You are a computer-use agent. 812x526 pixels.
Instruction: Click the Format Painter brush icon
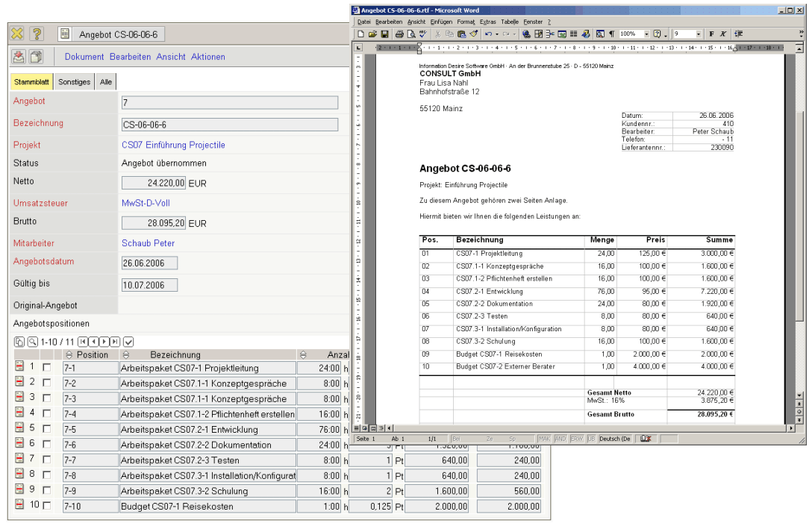(x=473, y=34)
